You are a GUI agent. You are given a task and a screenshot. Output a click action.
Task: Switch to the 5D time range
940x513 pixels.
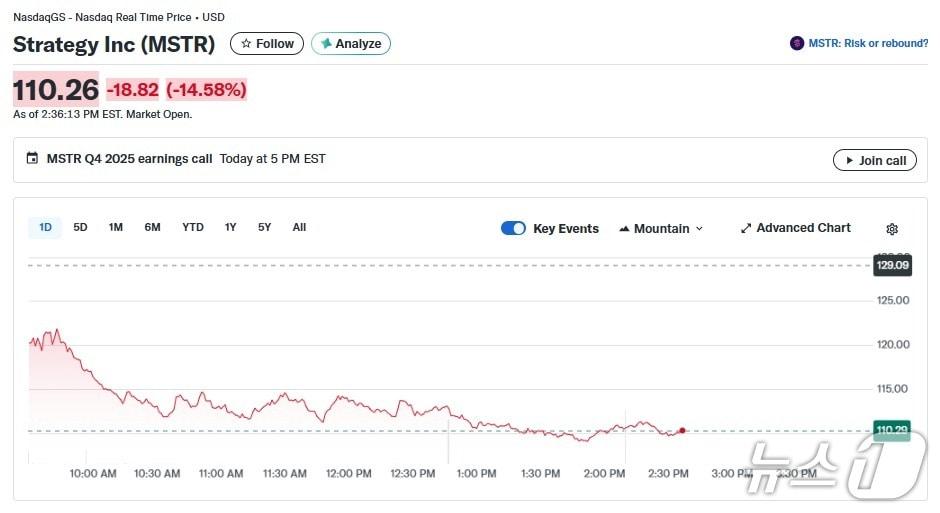pyautogui.click(x=80, y=228)
